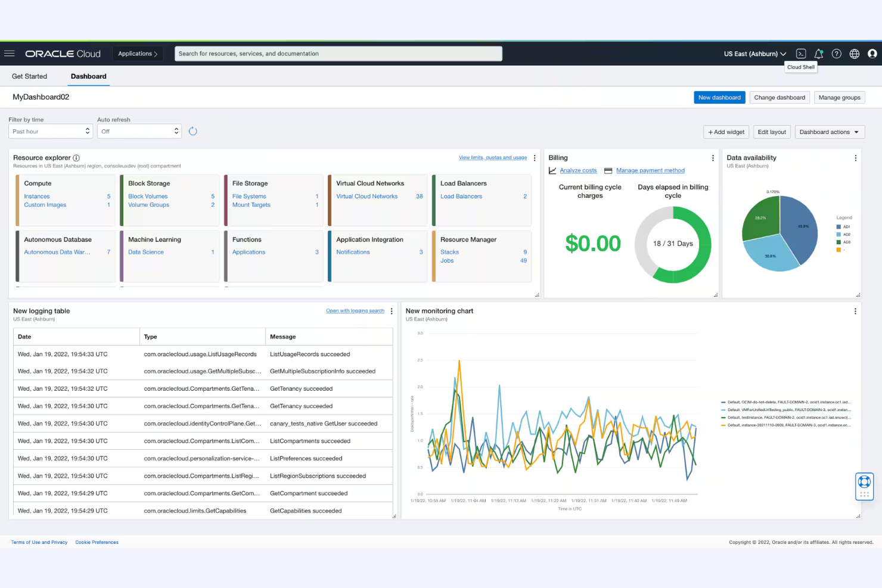Image resolution: width=882 pixels, height=588 pixels.
Task: Open the Virtual Cloud Networks link with count 38
Action: point(367,196)
